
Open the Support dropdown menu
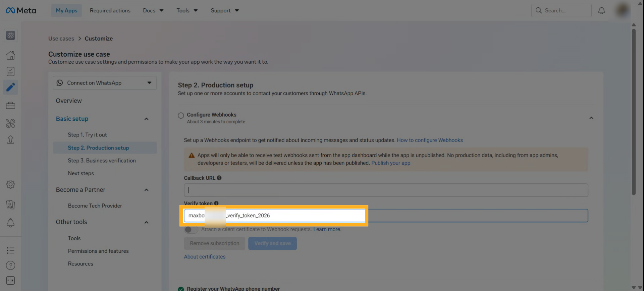[x=225, y=10]
